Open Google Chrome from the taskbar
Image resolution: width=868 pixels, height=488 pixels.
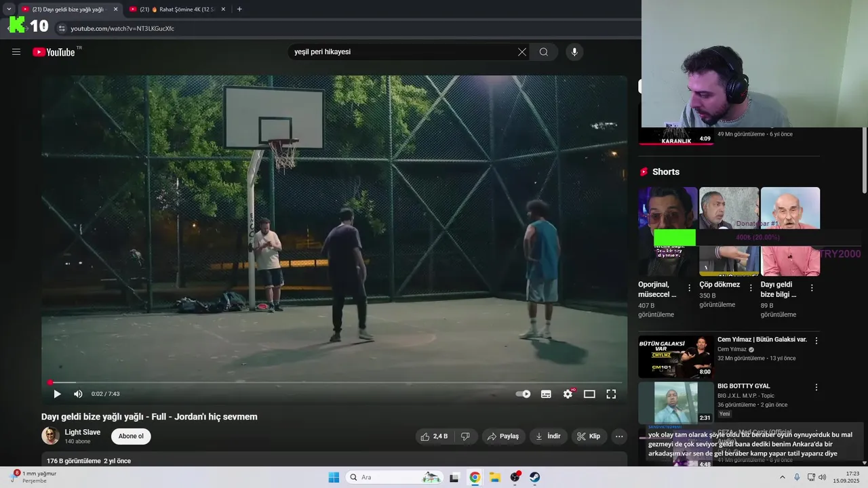tap(475, 477)
